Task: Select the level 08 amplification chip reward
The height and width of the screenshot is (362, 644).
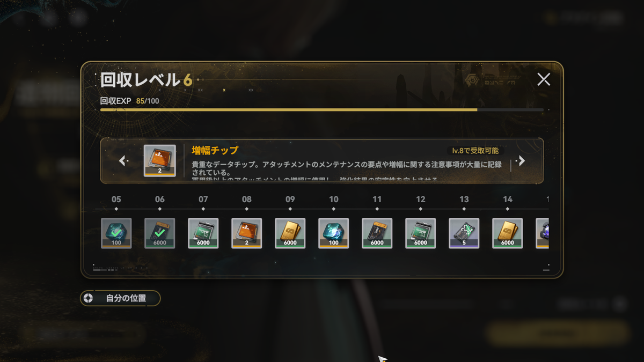Action: pyautogui.click(x=247, y=233)
